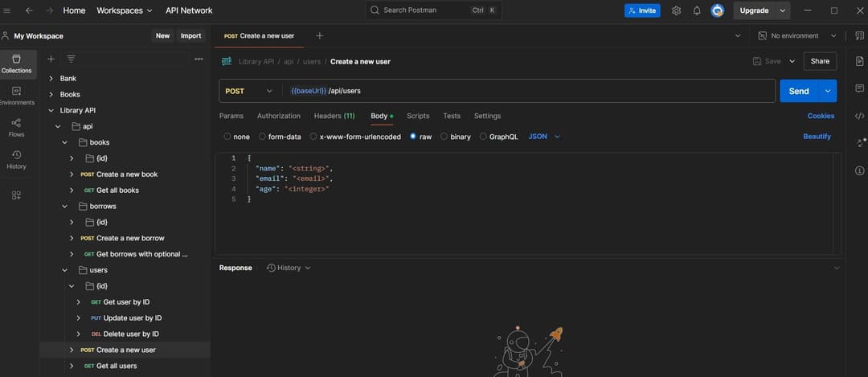Screen dimensions: 868x377
Task: Select Get all books request in the tree
Action: [117, 191]
